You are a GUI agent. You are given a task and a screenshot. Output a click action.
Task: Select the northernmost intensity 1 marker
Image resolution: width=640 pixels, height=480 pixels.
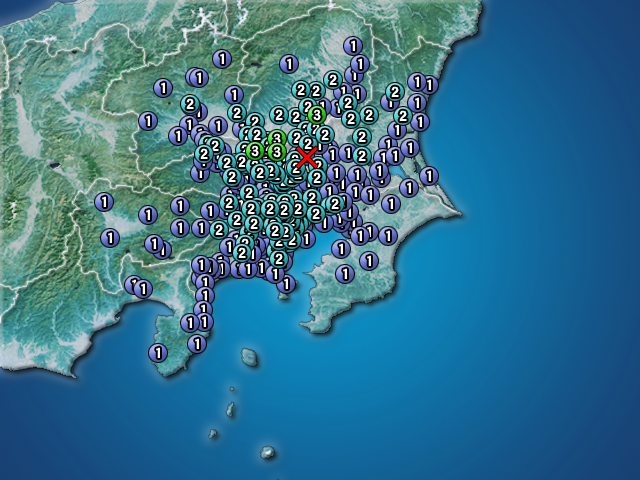352,46
